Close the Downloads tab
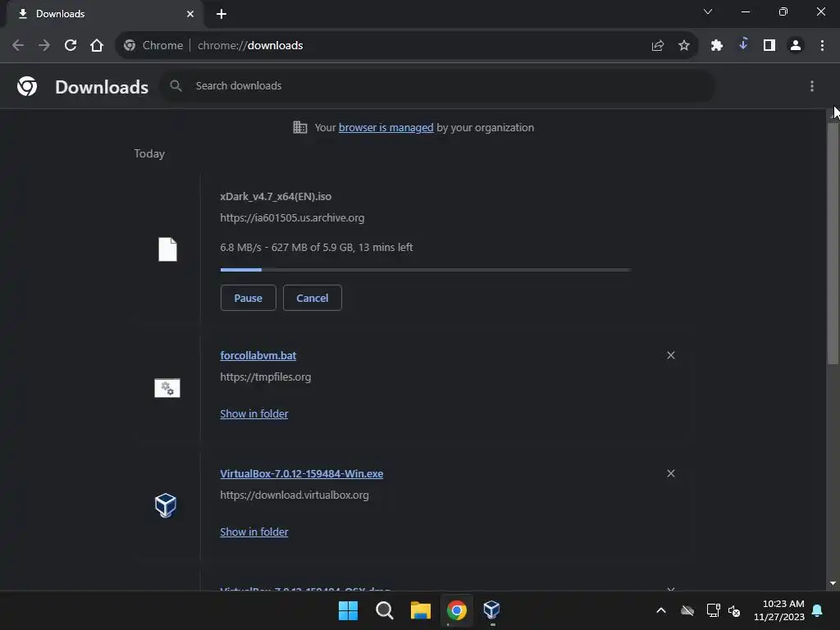The image size is (840, 630). [190, 14]
